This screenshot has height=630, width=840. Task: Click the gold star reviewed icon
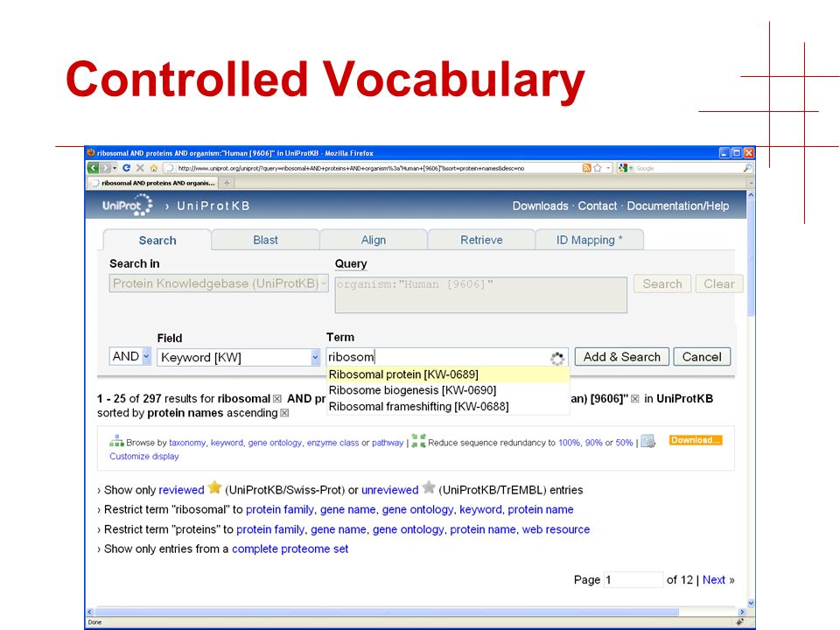215,487
